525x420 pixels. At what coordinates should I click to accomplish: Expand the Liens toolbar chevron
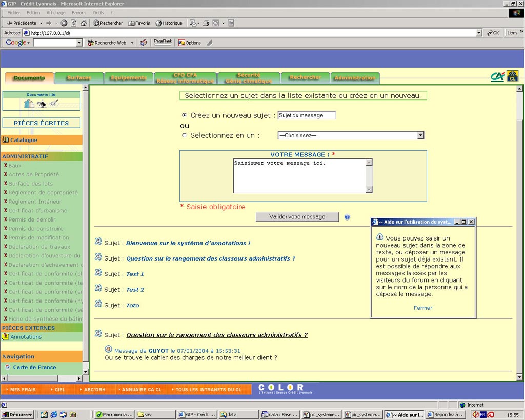521,32
